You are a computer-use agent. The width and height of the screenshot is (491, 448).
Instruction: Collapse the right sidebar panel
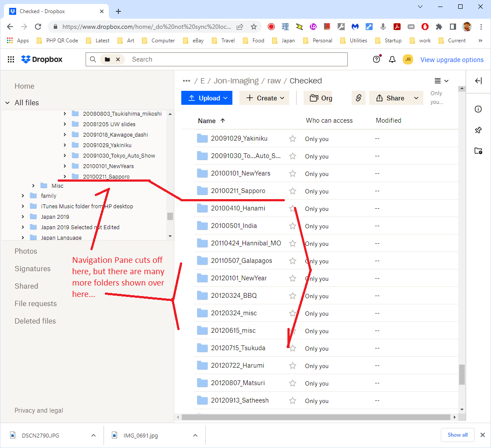478,81
